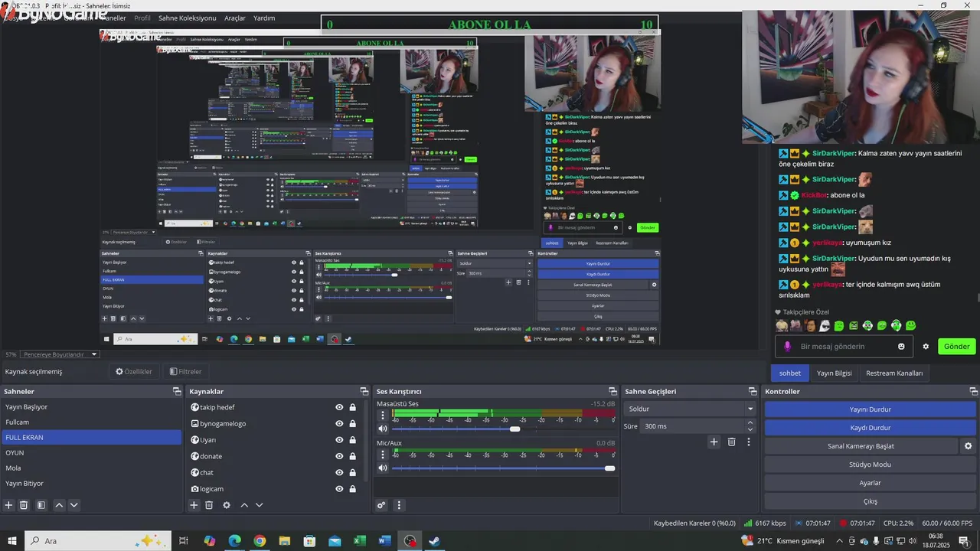Viewport: 980px width, 551px height.
Task: Click Kaydı Durdur button
Action: pyautogui.click(x=870, y=428)
